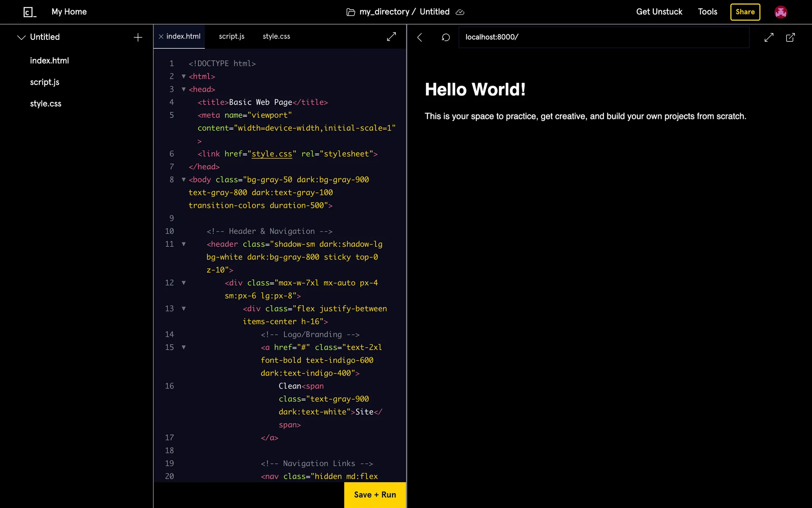
Task: Go back in the preview browser
Action: coord(420,37)
